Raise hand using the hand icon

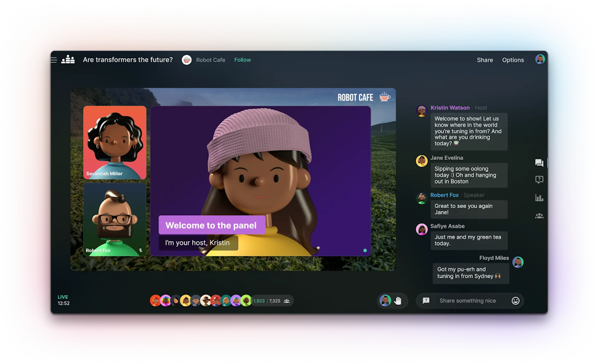click(398, 301)
